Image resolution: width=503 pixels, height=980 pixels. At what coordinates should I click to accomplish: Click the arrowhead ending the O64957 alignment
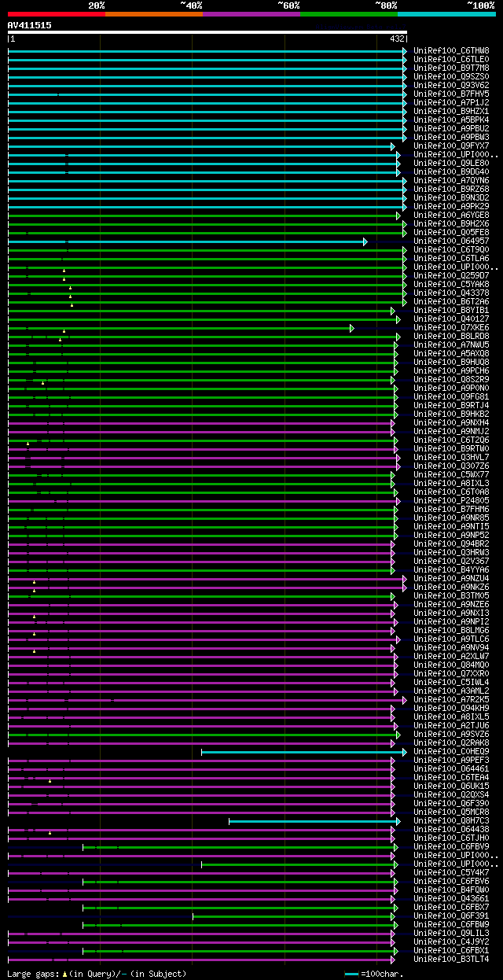(x=365, y=241)
